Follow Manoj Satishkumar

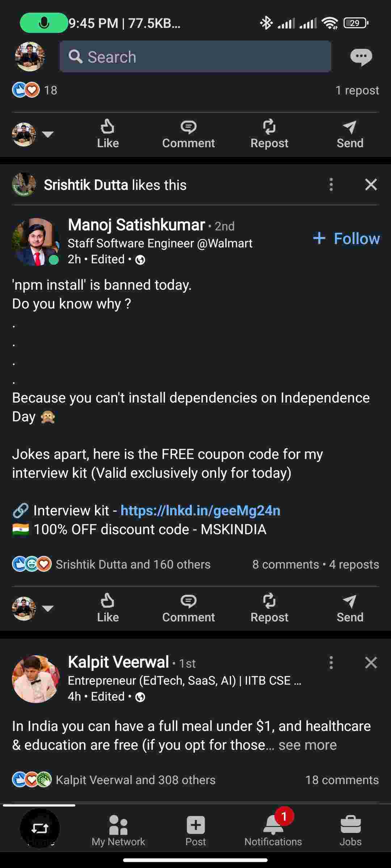[346, 239]
